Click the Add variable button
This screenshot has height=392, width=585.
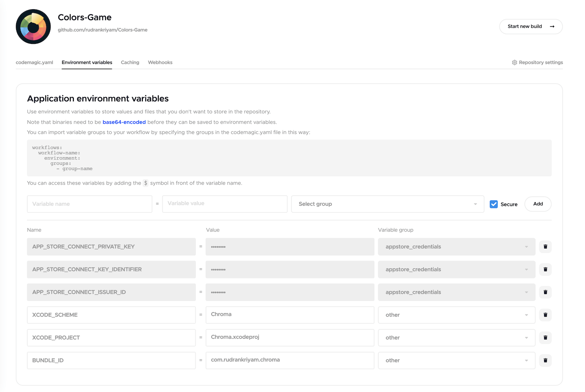(x=538, y=204)
